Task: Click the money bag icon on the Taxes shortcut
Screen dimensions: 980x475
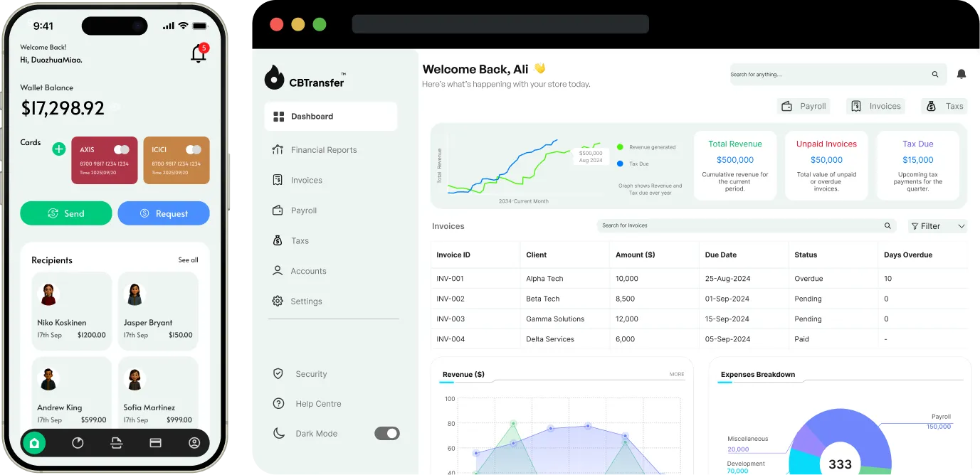Action: [931, 106]
